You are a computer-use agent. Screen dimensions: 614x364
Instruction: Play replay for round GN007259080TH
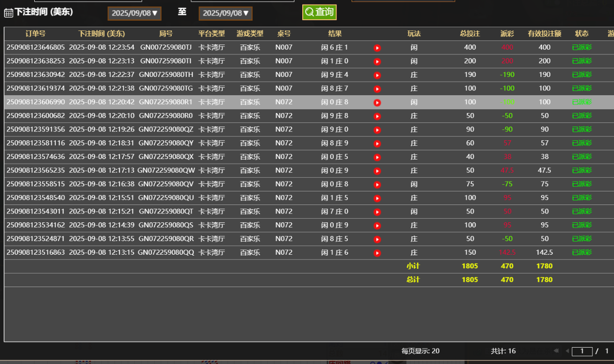(377, 75)
